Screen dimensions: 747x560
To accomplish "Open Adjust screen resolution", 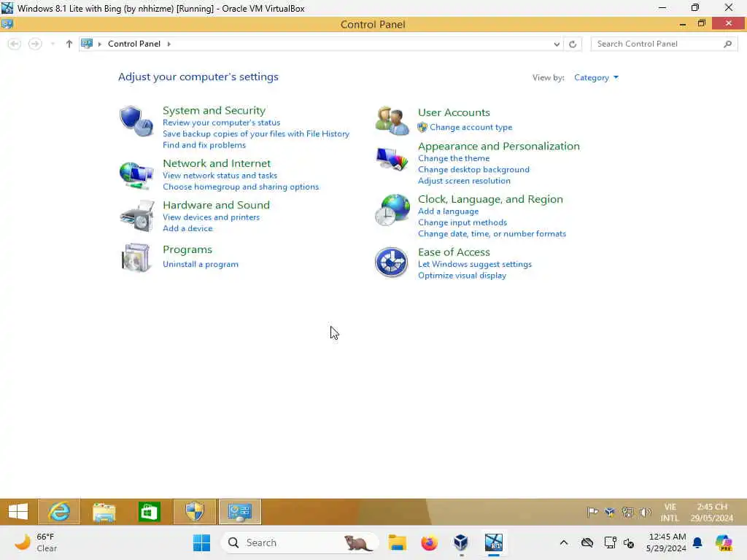I will (464, 181).
